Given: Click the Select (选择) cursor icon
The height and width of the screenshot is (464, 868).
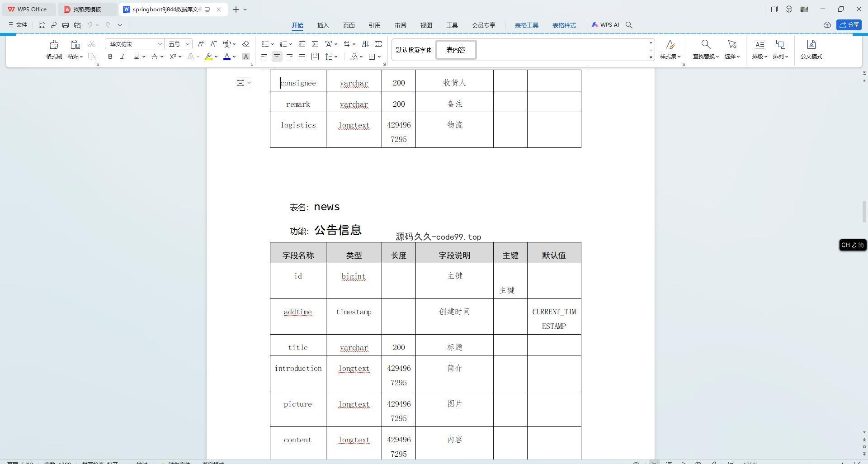Looking at the screenshot, I should pyautogui.click(x=732, y=44).
